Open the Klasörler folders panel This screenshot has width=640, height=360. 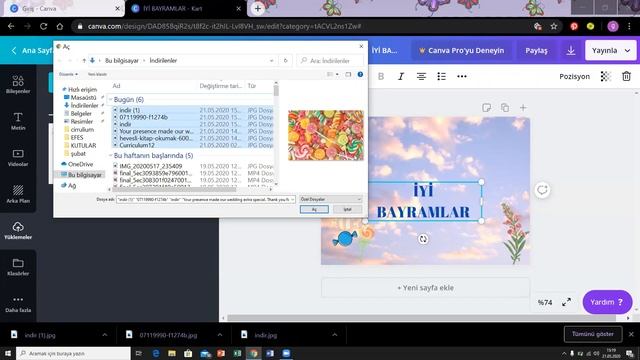18,267
